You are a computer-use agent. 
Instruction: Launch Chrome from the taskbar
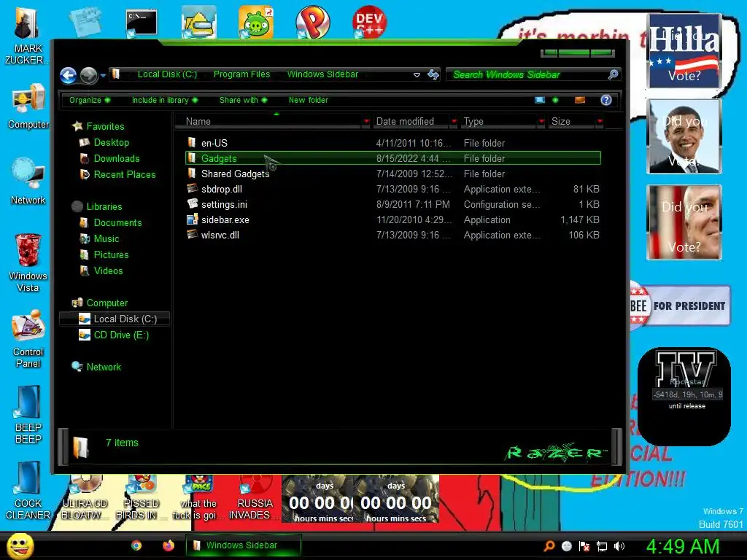136,545
